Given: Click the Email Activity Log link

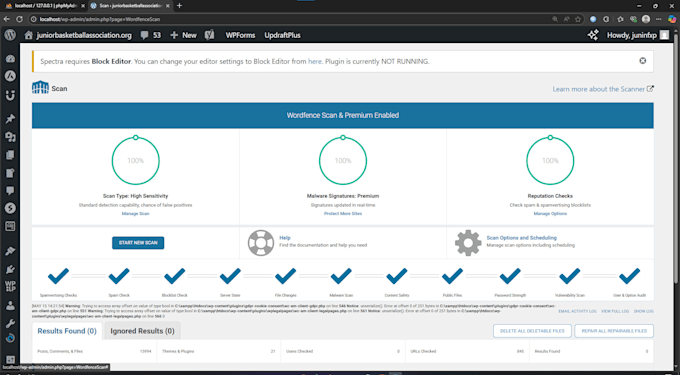Looking at the screenshot, I should coord(577,311).
